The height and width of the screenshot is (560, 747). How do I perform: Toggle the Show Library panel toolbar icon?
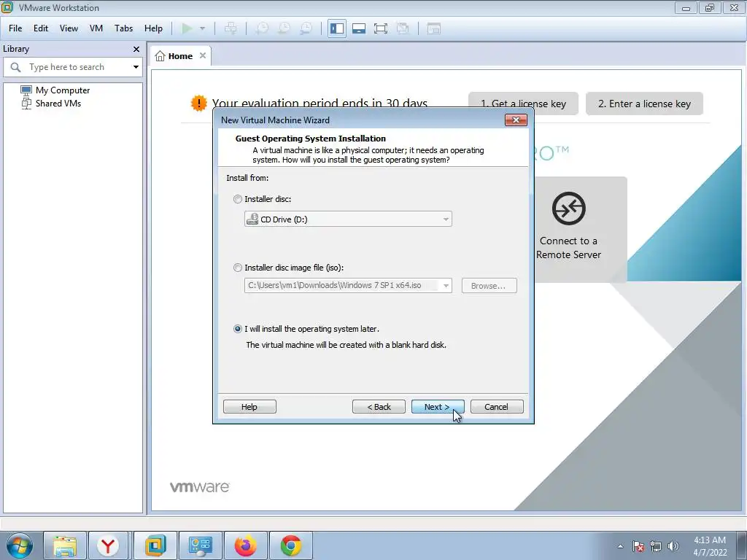[x=337, y=28]
